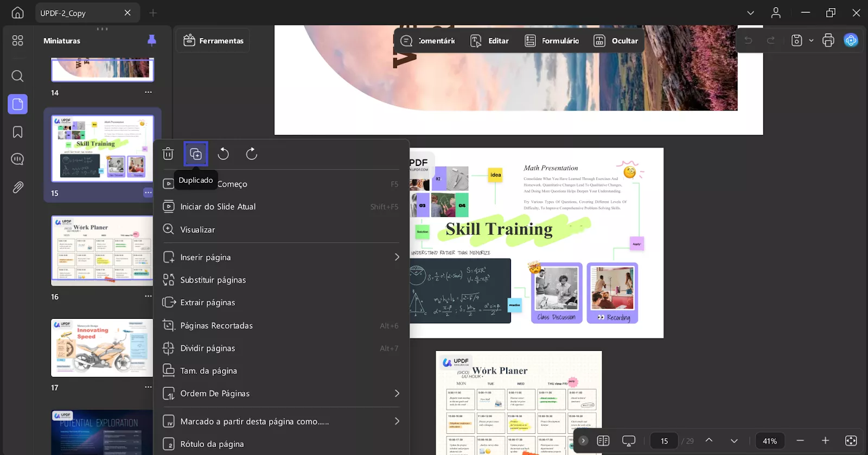
Task: Select page 14 thumbnail
Action: click(x=103, y=69)
